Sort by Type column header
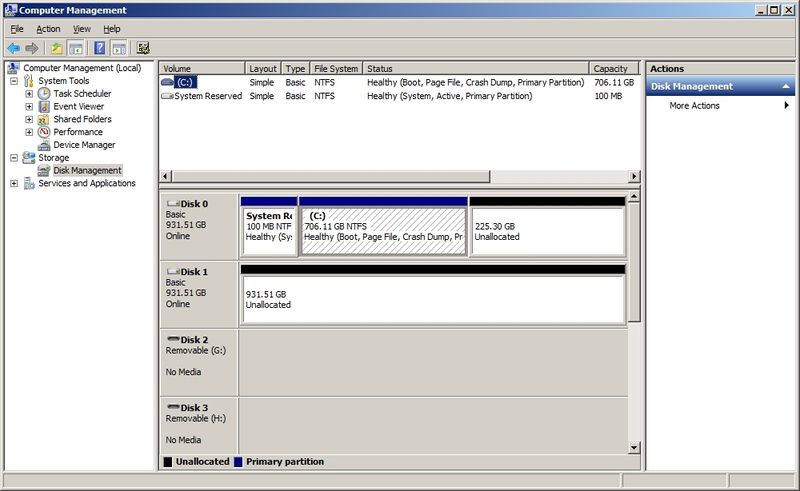Screen dimensions: 800x491 pyautogui.click(x=295, y=68)
